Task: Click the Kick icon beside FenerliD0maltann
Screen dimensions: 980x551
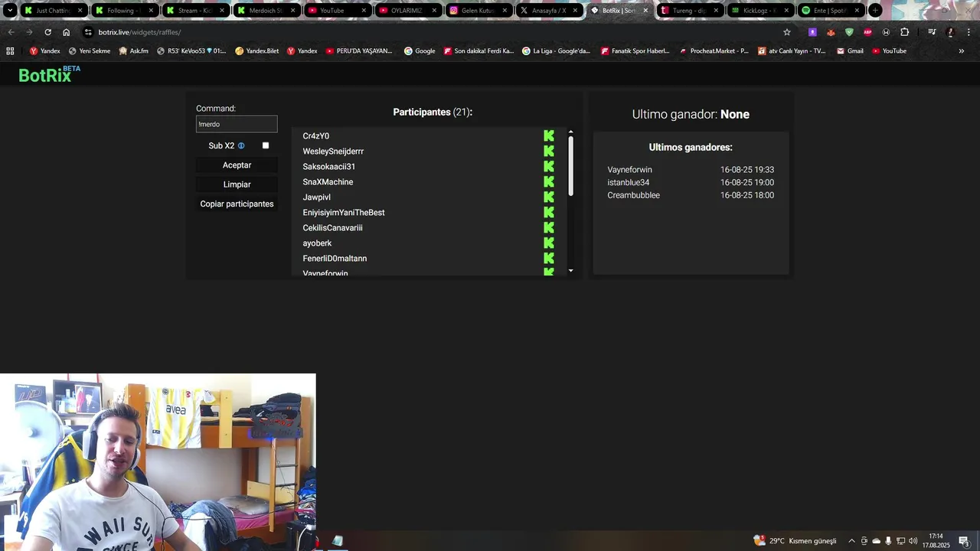Action: click(549, 258)
